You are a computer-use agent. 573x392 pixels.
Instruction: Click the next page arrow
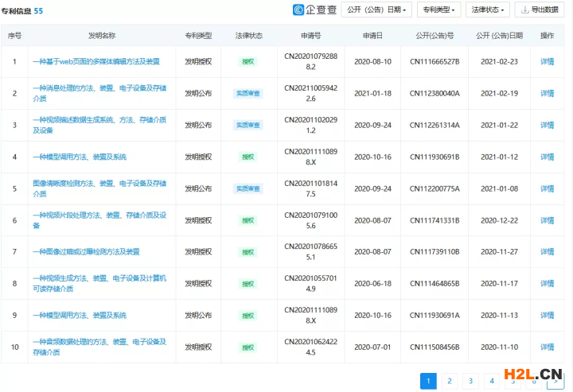tap(555, 381)
